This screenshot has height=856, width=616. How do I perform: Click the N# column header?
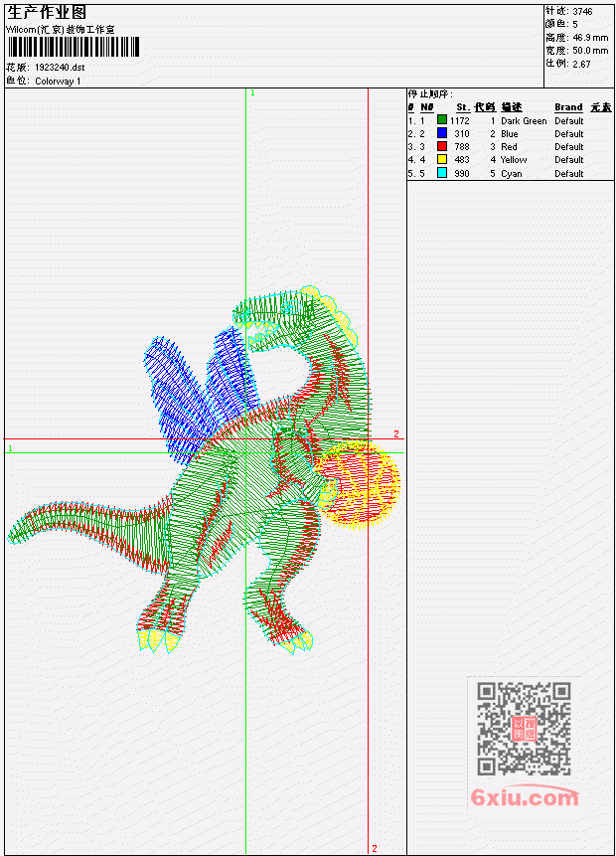[426, 107]
